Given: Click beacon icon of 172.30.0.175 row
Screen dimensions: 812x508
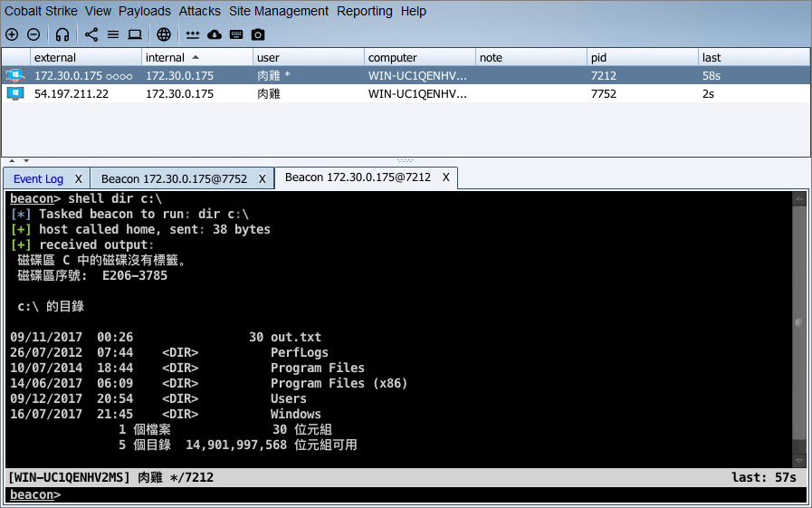Looking at the screenshot, I should [x=15, y=75].
